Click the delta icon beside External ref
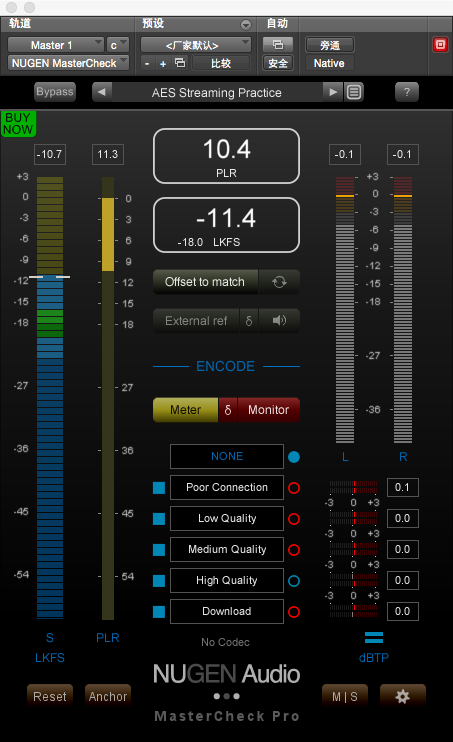This screenshot has height=742, width=453. coord(249,320)
